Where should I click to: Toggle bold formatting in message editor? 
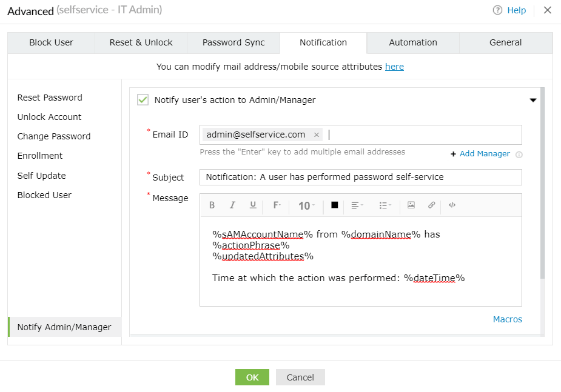pos(212,205)
